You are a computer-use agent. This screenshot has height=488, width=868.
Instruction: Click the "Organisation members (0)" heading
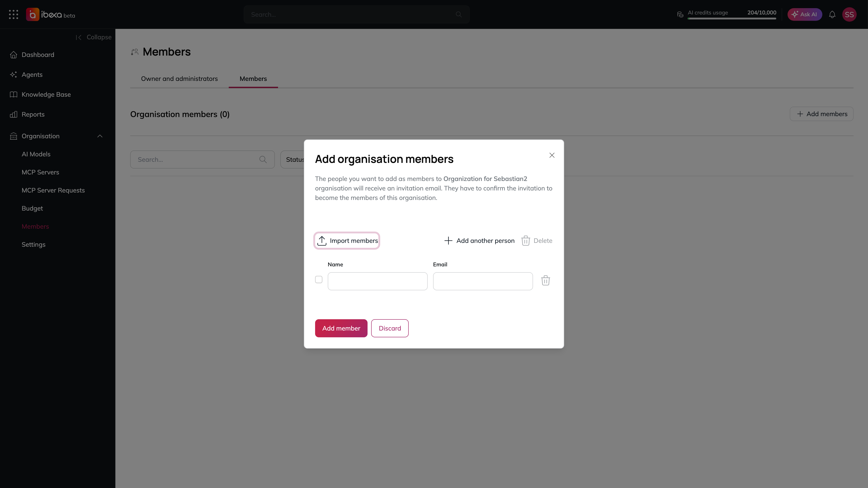tap(180, 115)
